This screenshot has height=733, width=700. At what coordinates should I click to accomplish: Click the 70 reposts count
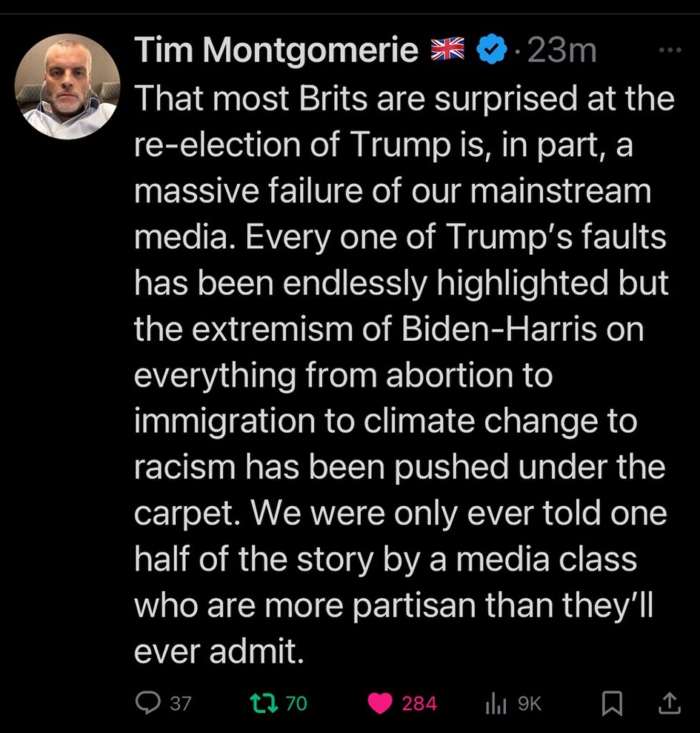296,704
